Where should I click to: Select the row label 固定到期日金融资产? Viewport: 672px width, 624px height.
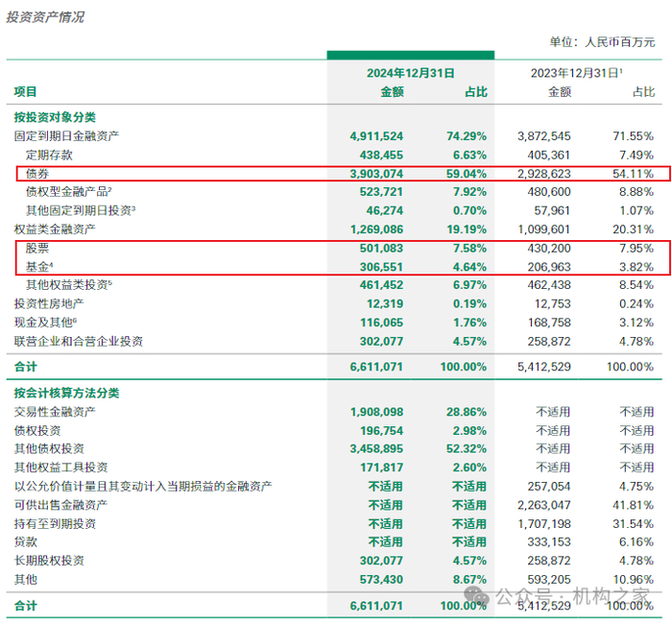[x=66, y=136]
